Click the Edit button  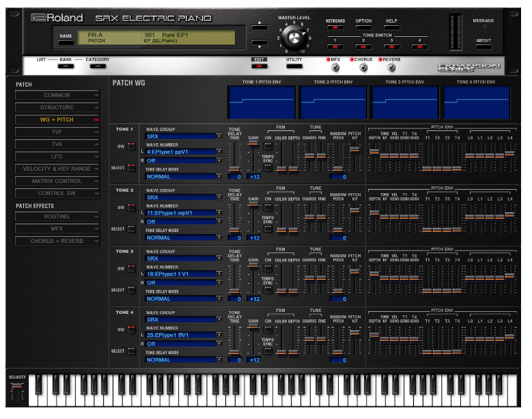(260, 66)
